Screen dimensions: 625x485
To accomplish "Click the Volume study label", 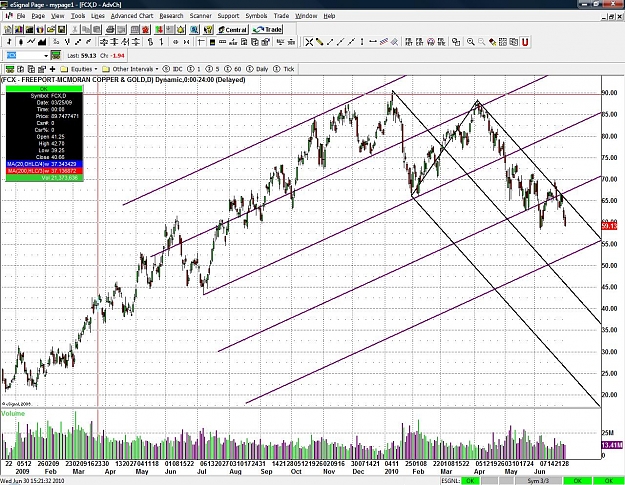I will click(13, 414).
